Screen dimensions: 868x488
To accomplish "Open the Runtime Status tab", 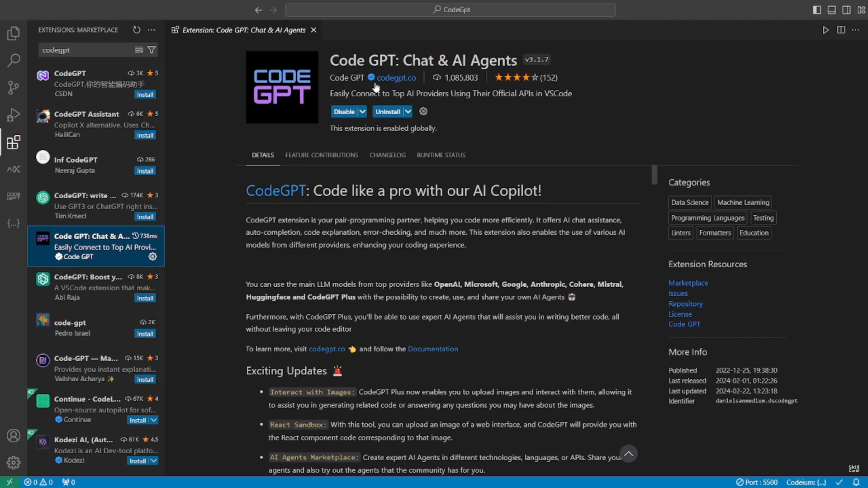I will [441, 155].
